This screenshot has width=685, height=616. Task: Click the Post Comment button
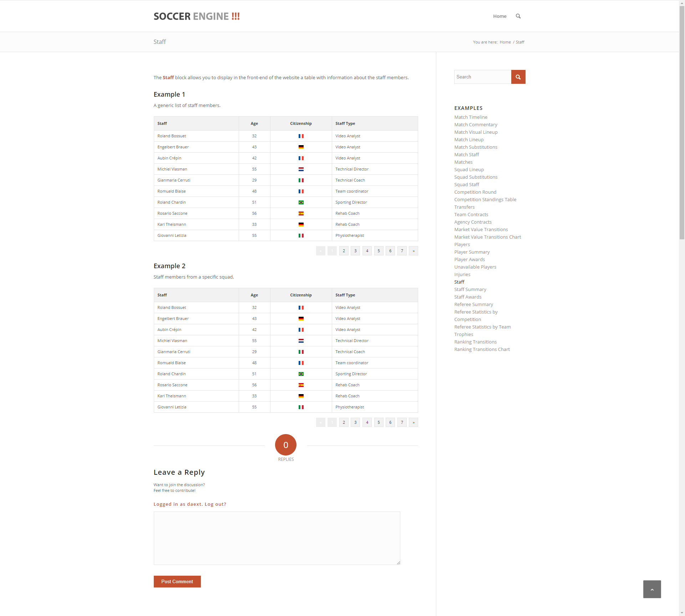coord(177,582)
